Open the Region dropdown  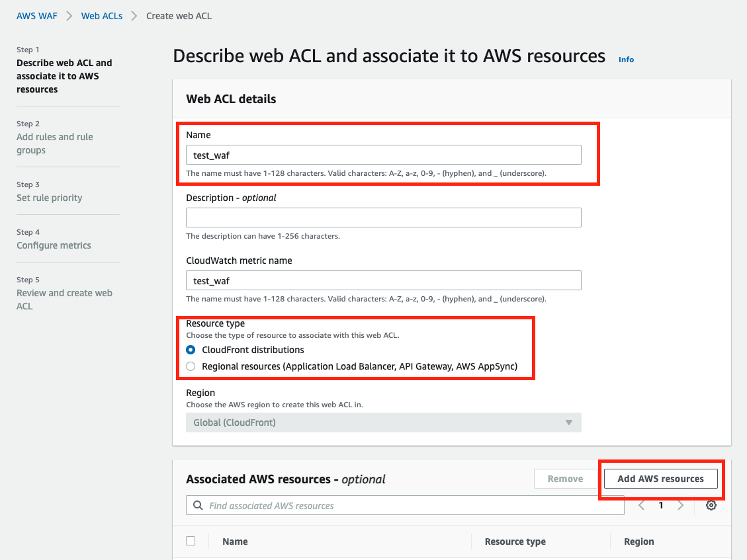[x=383, y=422]
